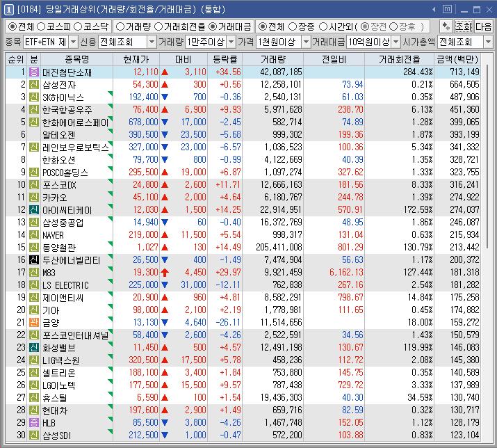Click the dark 신 badge icon beside 화성밸브
The image size is (497, 448).
(34, 347)
